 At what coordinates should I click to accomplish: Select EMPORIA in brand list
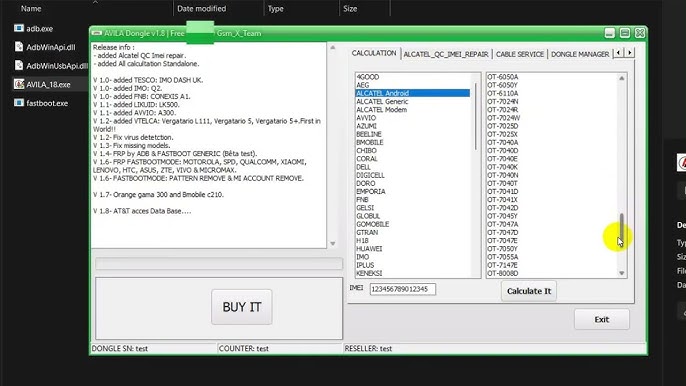click(371, 192)
